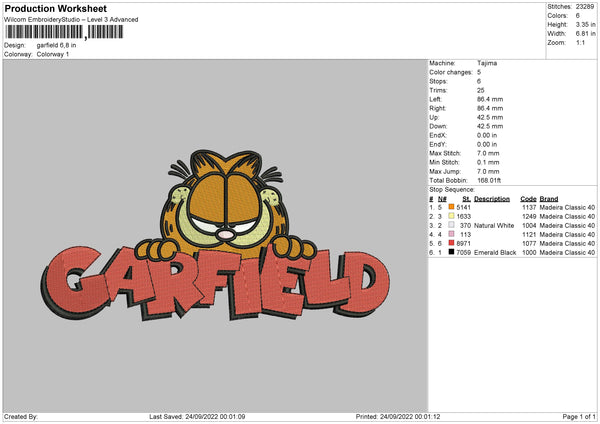Click thread code 1249 in stop sequence
The height and width of the screenshot is (424, 600).
click(x=529, y=217)
